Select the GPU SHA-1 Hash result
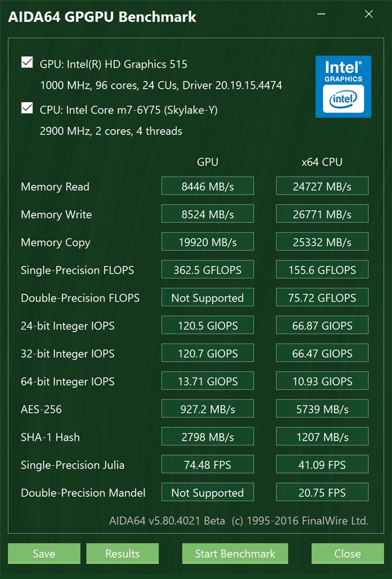392x579 pixels. click(x=207, y=437)
